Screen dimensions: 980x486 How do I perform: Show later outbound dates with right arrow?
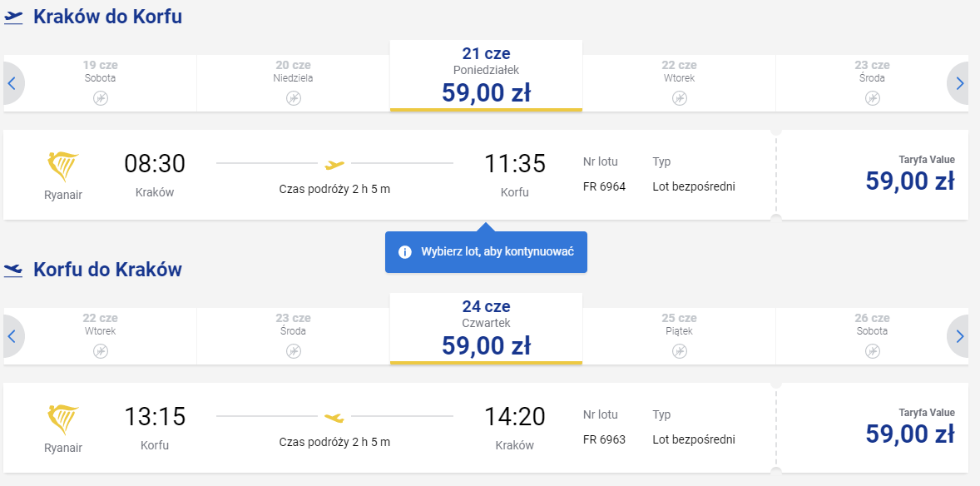point(960,83)
